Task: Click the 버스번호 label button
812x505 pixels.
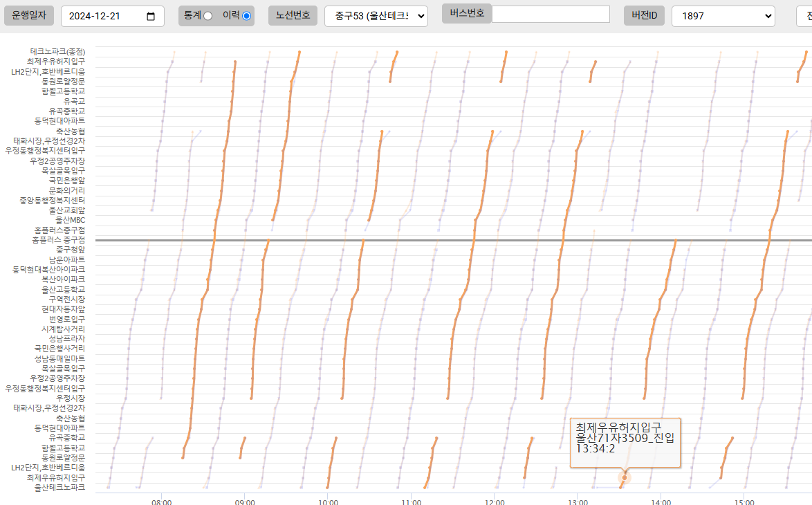Action: (x=467, y=13)
